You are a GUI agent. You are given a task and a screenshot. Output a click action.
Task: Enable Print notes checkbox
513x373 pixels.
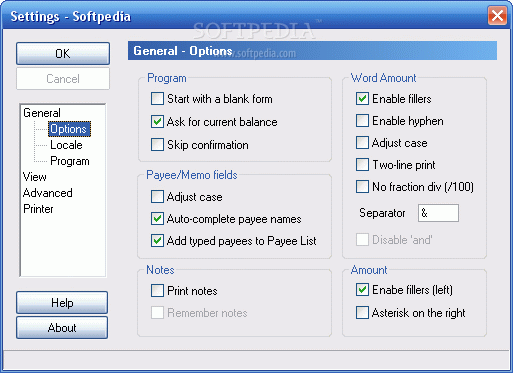tap(157, 291)
